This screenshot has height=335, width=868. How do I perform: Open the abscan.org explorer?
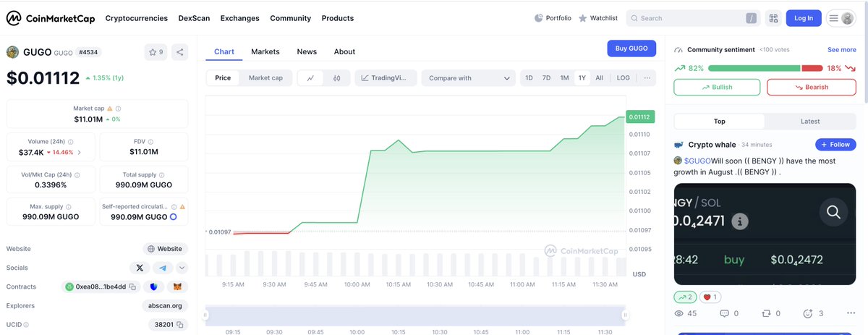point(165,306)
